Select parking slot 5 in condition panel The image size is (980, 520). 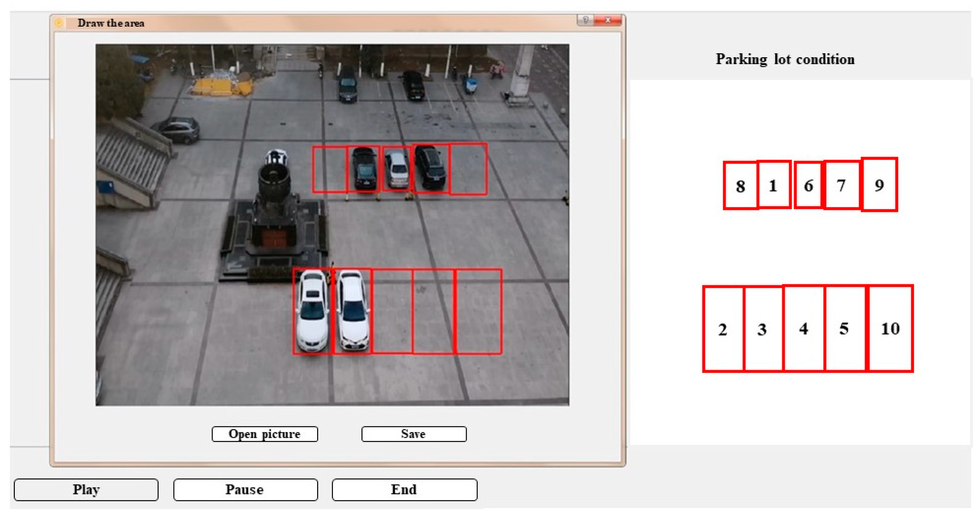(845, 328)
